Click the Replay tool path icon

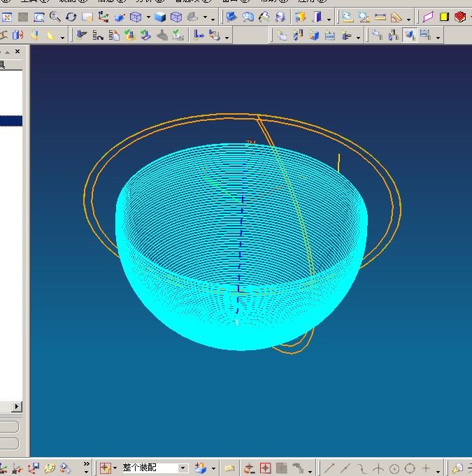(98, 35)
